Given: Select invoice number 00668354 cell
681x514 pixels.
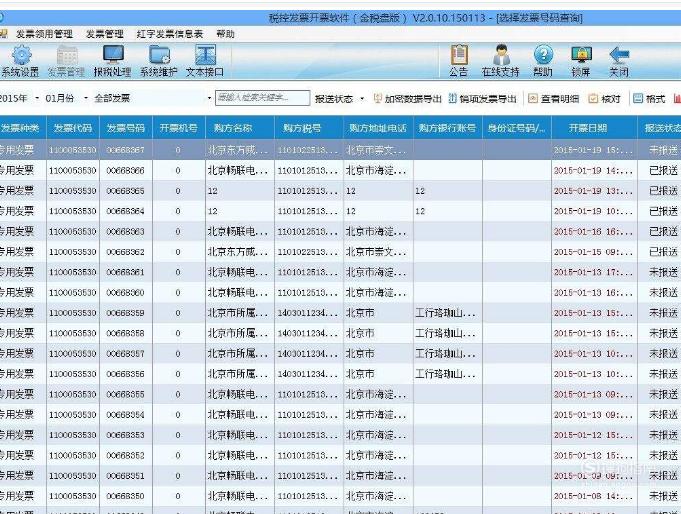Looking at the screenshot, I should (x=126, y=415).
